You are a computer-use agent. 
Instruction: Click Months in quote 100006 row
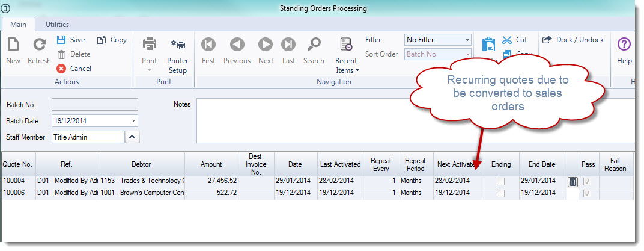(x=416, y=193)
